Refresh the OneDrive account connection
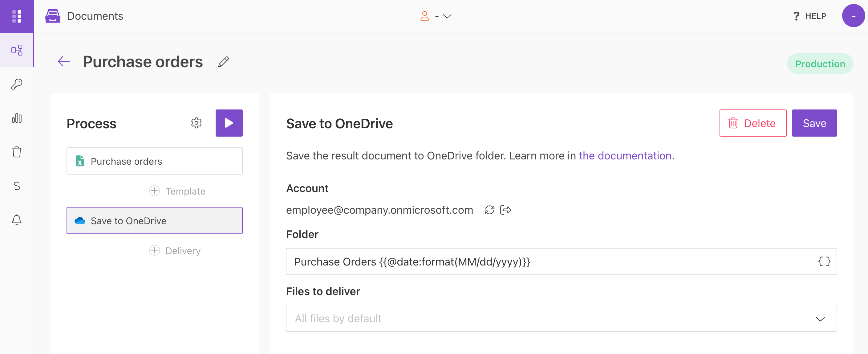 pyautogui.click(x=490, y=210)
